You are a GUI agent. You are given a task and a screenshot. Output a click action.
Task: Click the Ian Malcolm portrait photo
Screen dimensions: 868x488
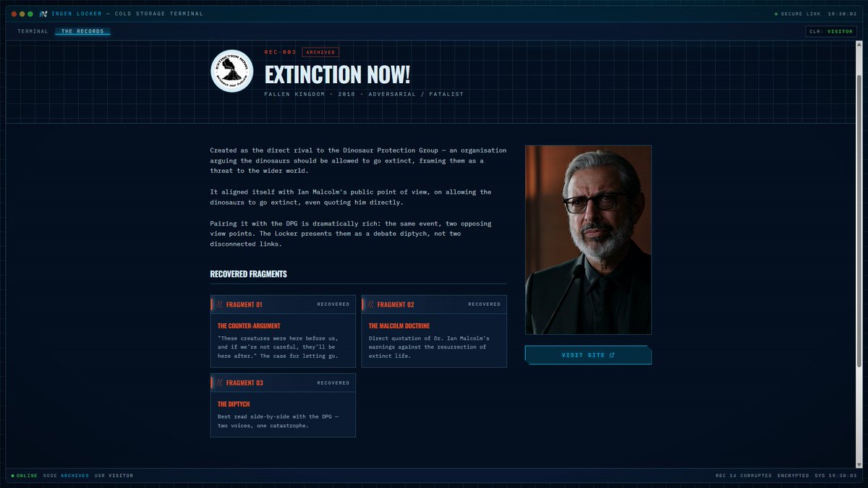click(x=588, y=240)
